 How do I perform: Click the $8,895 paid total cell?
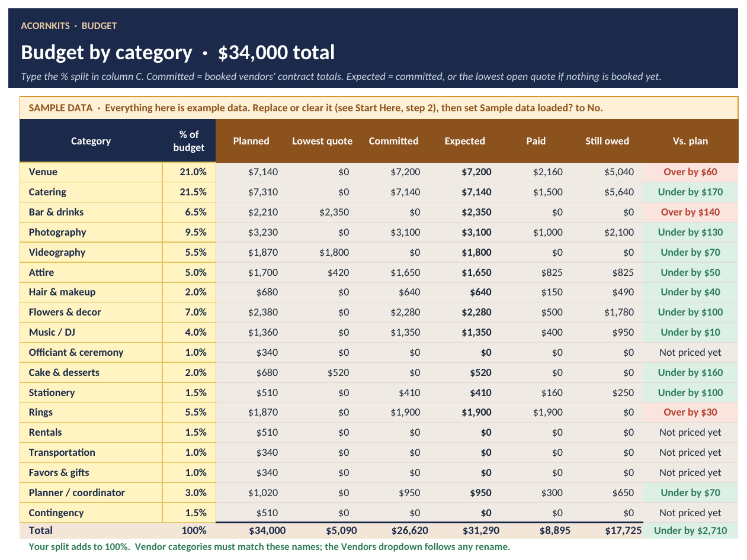tap(536, 530)
